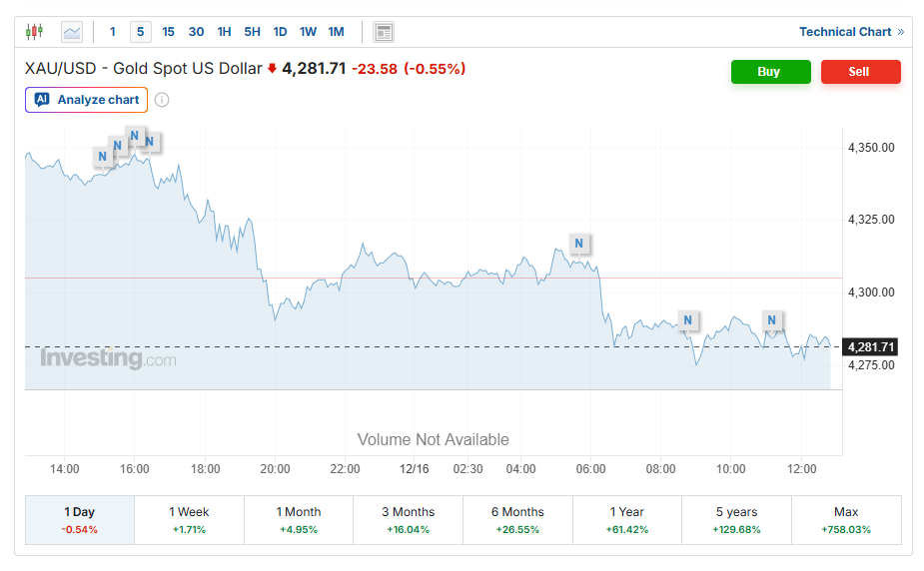Switch to the 1 Year range tab

pos(627,520)
